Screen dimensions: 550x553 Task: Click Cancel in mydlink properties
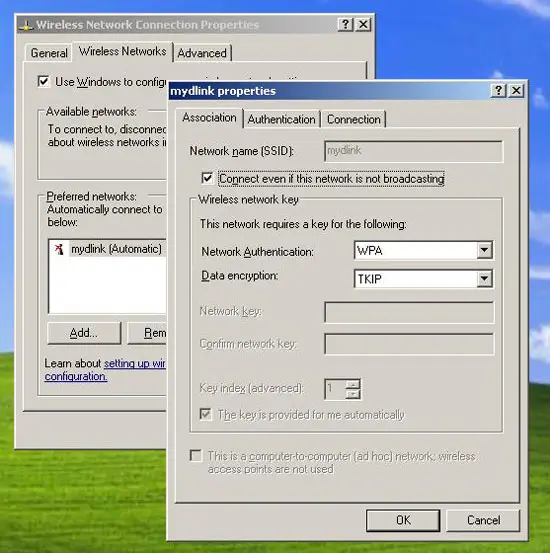point(483,520)
